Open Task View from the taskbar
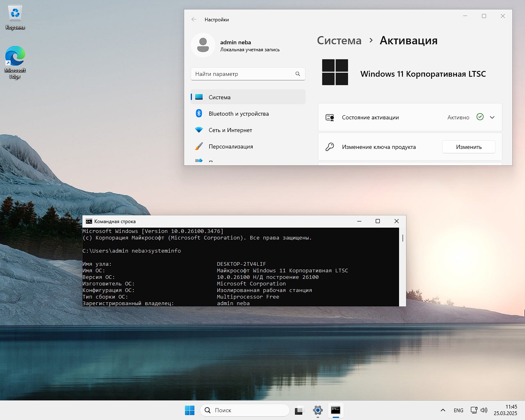The height and width of the screenshot is (420, 525). (x=299, y=410)
